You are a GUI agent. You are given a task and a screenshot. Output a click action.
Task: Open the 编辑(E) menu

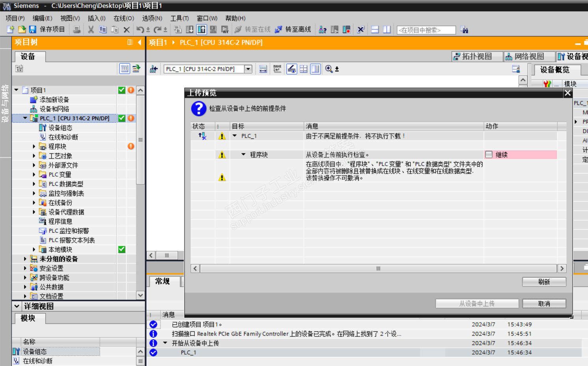[x=42, y=18]
